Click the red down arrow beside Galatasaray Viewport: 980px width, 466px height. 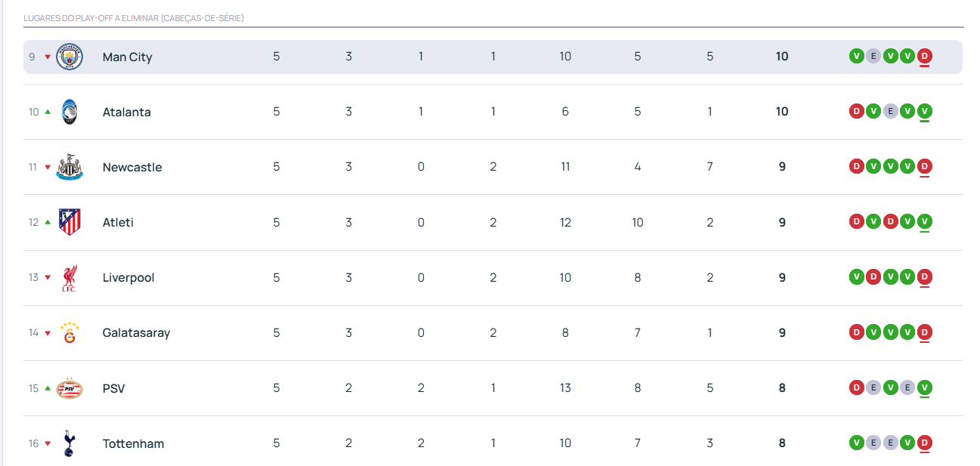click(48, 333)
